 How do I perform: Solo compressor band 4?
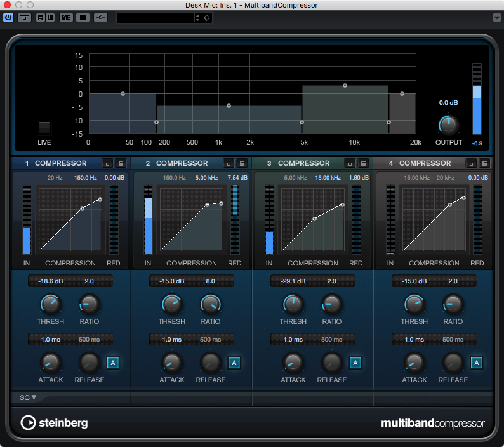[484, 163]
